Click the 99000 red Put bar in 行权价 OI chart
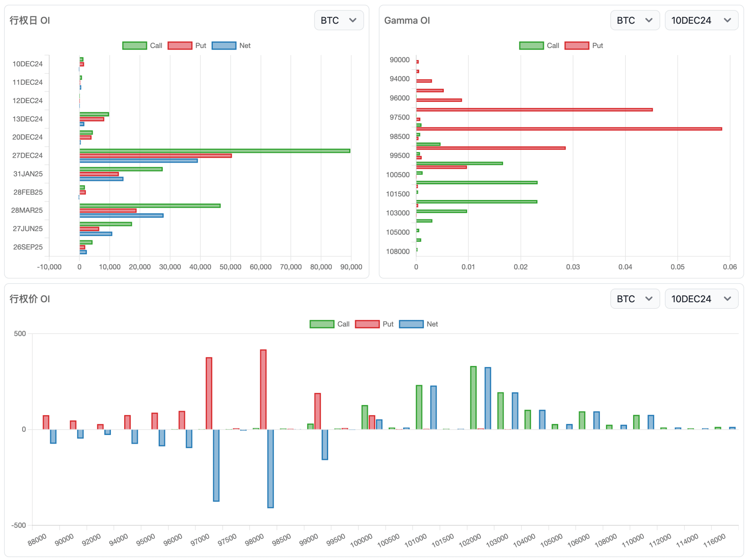Viewport: 750px width, 560px height. coord(318,412)
